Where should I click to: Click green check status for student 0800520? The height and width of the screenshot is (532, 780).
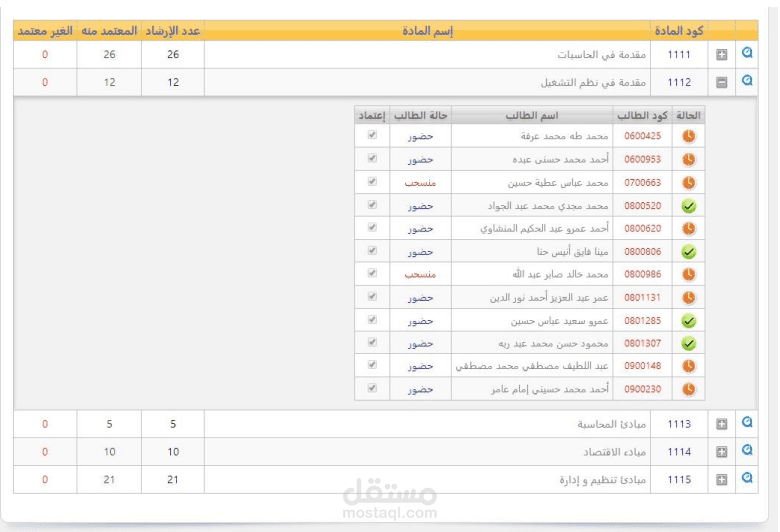pos(688,206)
